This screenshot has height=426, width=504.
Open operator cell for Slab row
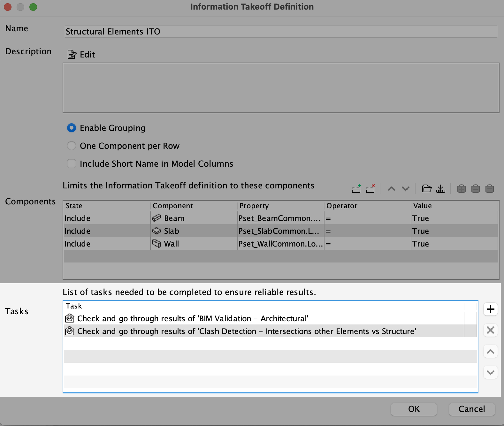[368, 231]
